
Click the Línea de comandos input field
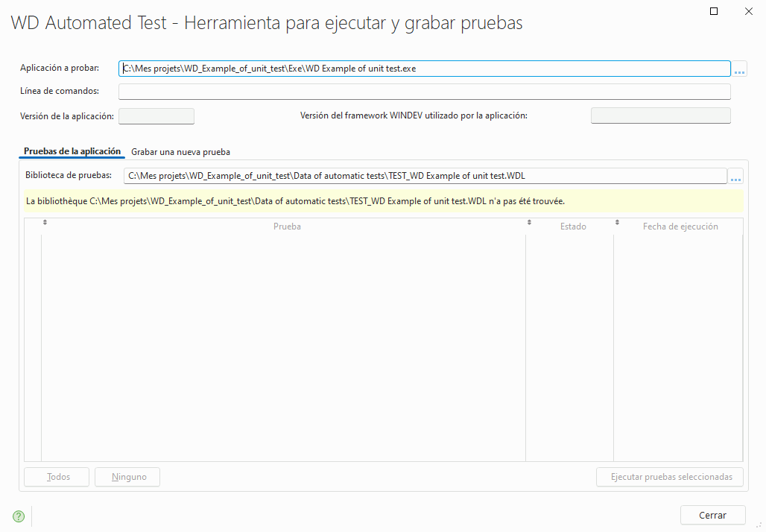[425, 92]
